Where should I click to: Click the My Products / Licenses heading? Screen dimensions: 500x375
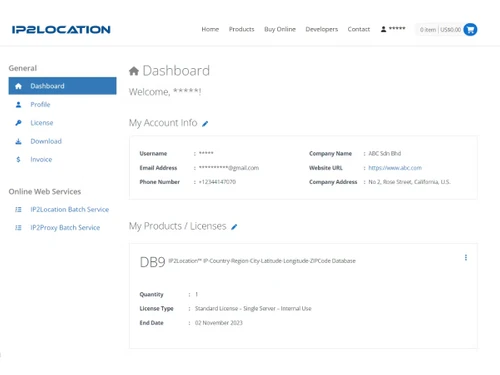[178, 226]
